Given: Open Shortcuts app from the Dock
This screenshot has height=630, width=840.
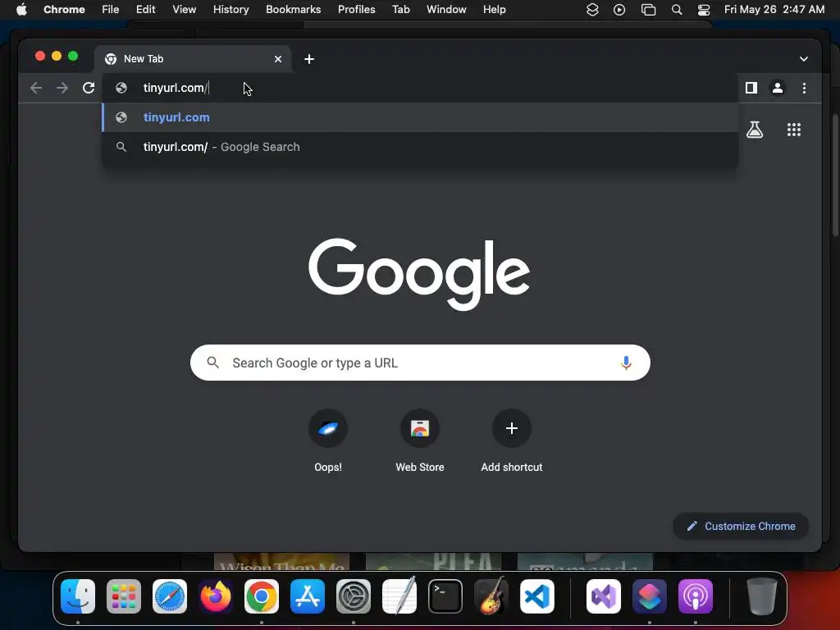Looking at the screenshot, I should (650, 596).
